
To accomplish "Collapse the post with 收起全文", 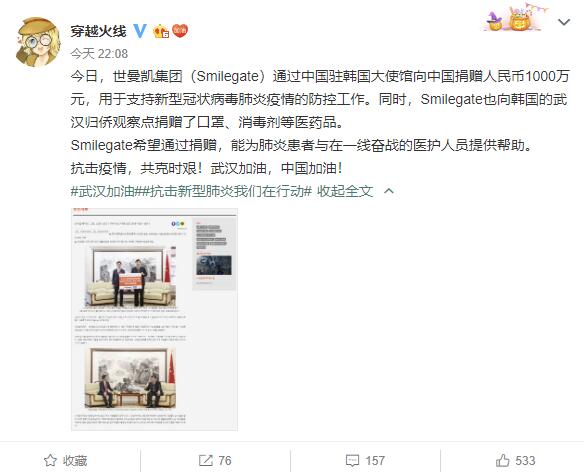I will 345,191.
